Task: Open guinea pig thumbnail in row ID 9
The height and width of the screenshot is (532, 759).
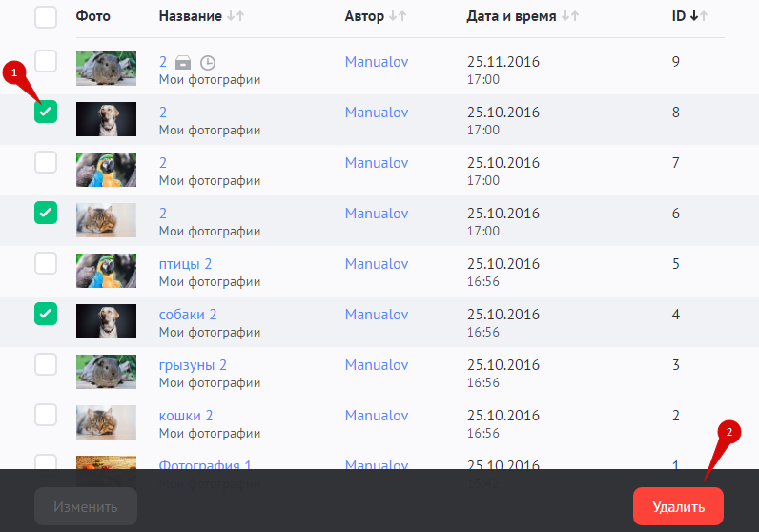Action: coord(106,69)
